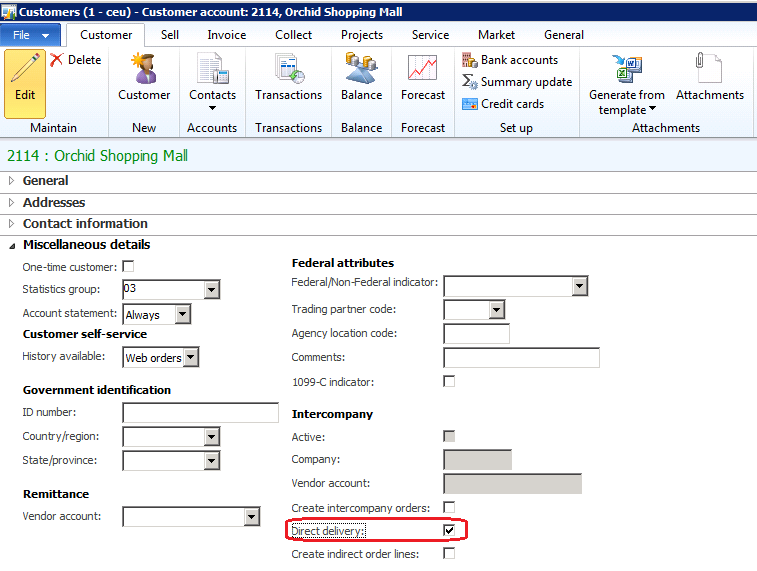The width and height of the screenshot is (757, 571).
Task: Switch to the Invoice ribbon tab
Action: click(x=226, y=35)
